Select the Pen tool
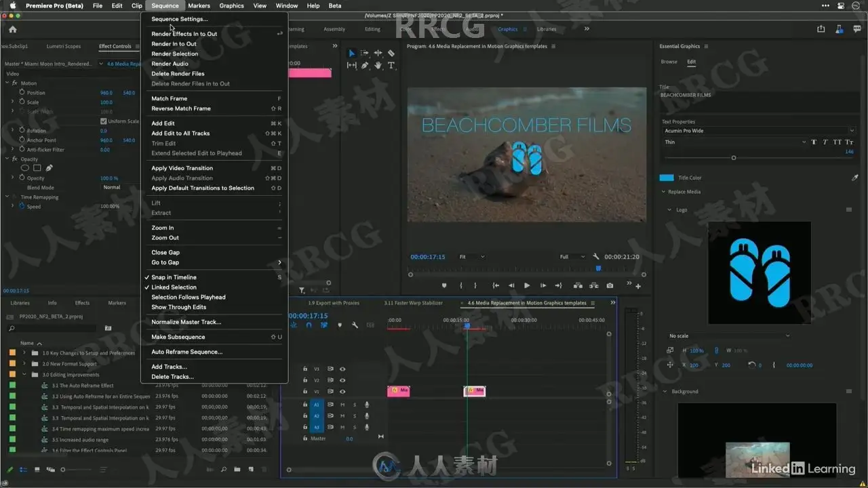 (x=365, y=66)
